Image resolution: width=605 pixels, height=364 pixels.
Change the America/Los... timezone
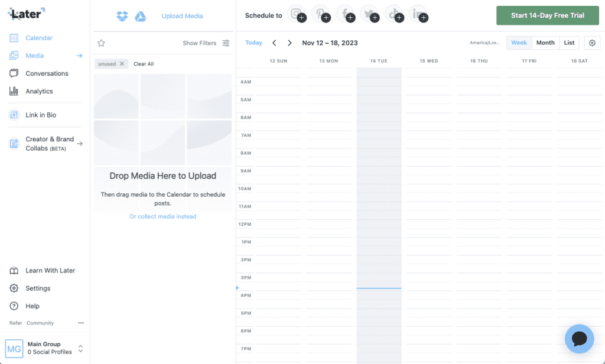pos(485,43)
